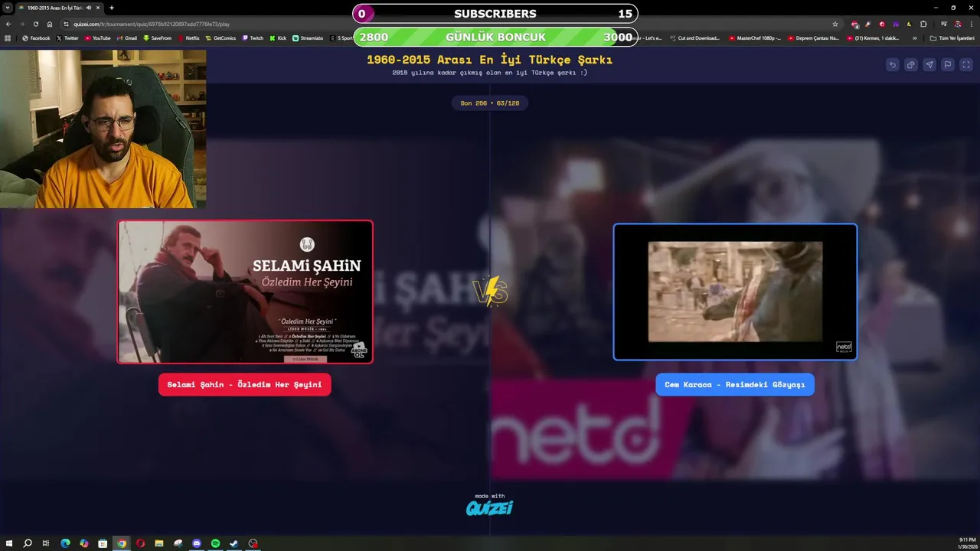Toggle fullscreen mode in Quizei
The height and width of the screenshot is (551, 980).
(966, 65)
